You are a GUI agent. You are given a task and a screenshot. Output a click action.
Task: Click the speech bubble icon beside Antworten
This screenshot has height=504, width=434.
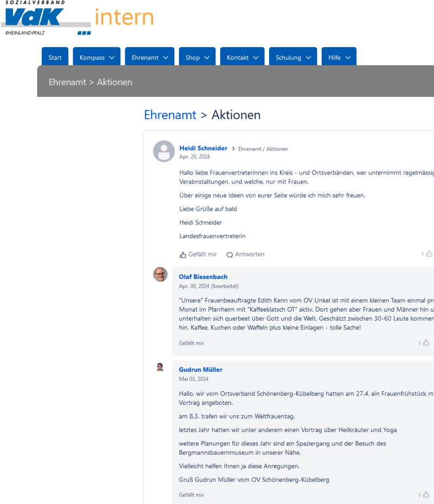[x=229, y=255]
